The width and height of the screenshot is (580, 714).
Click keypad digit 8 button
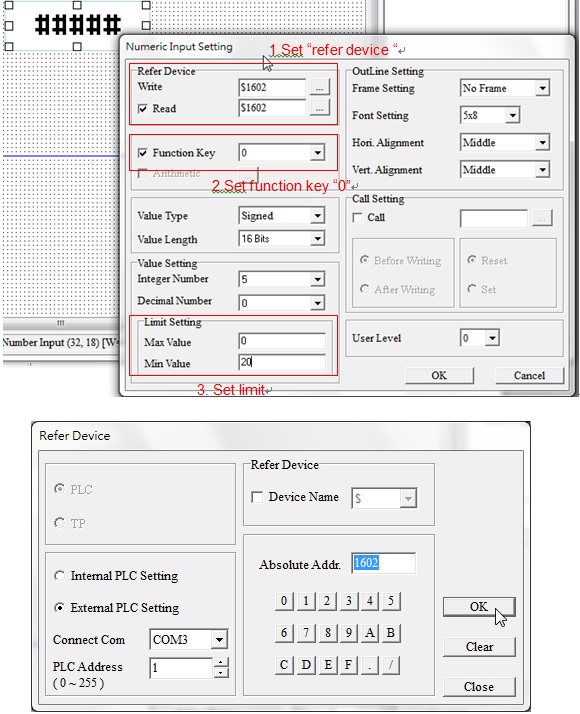tap(327, 633)
